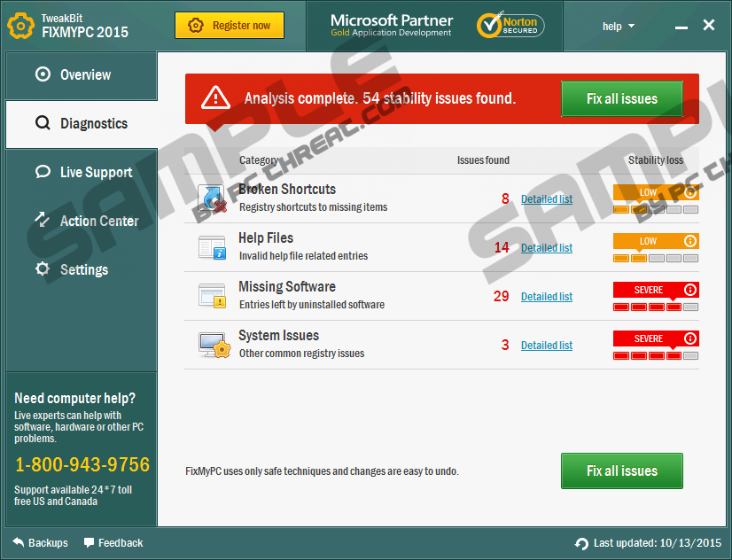Click the TweakBit gear logo icon

click(x=20, y=25)
